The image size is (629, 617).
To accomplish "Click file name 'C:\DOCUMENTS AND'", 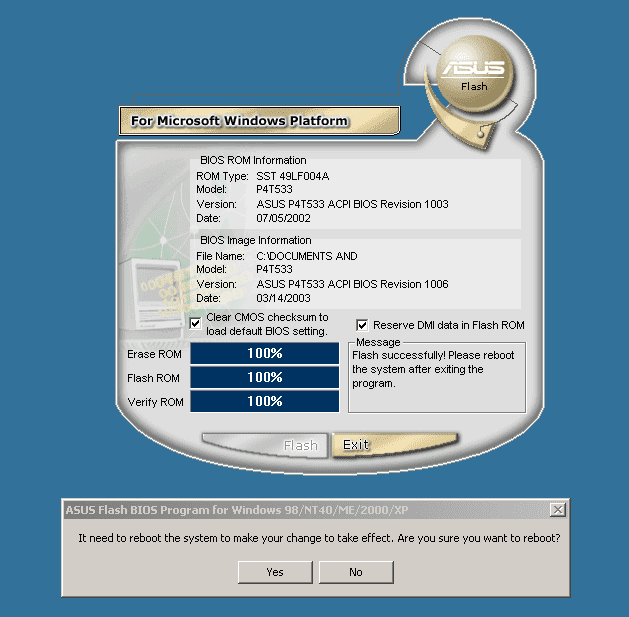I will (x=307, y=256).
